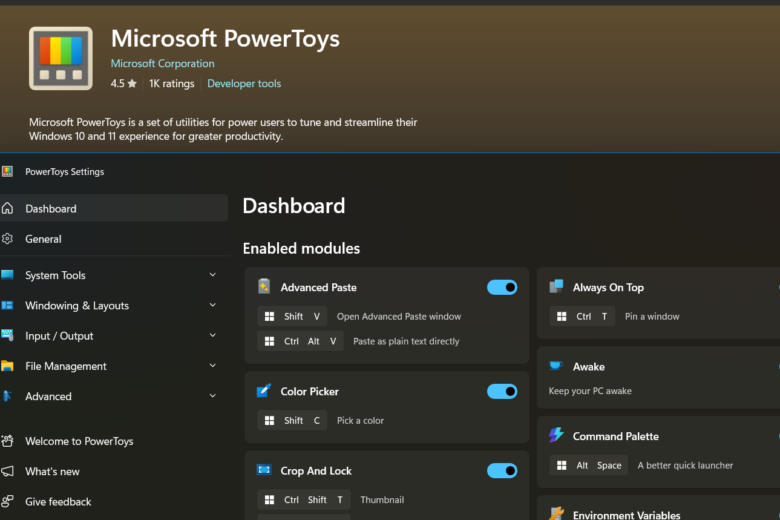Image resolution: width=780 pixels, height=520 pixels.
Task: Click the Awake coffee cup icon
Action: tap(556, 366)
